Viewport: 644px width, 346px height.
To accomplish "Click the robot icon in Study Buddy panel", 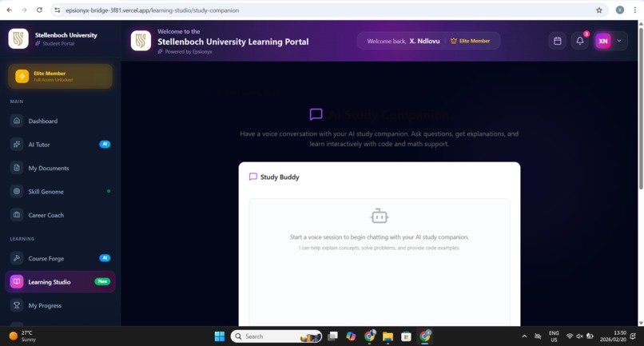I will (x=379, y=216).
